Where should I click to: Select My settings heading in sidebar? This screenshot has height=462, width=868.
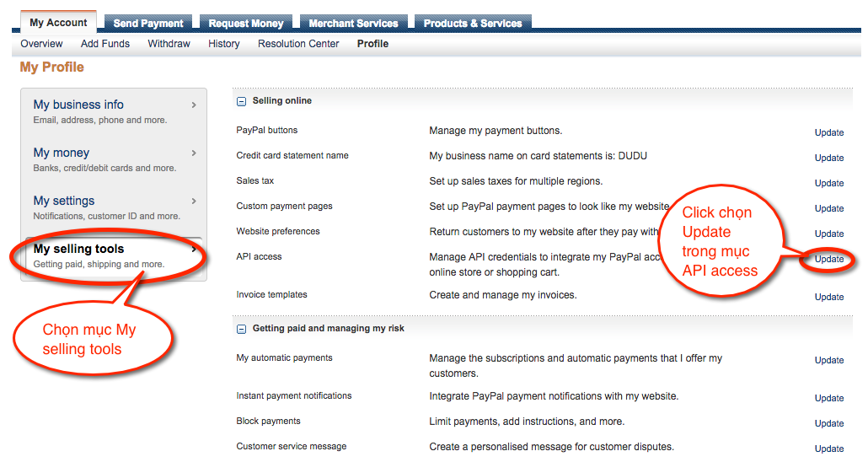[64, 201]
